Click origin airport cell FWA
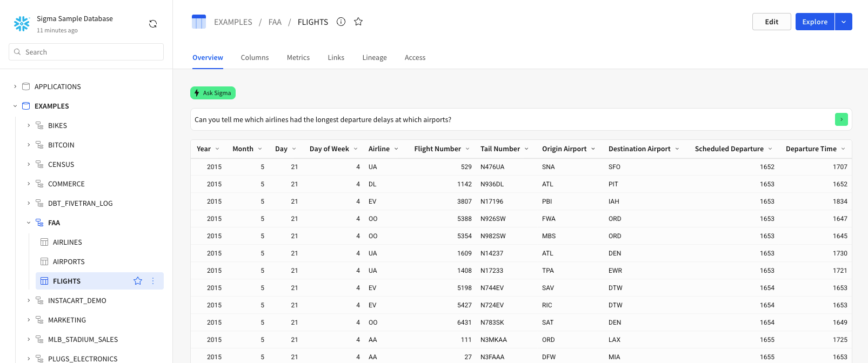This screenshot has height=363, width=868. coord(549,219)
